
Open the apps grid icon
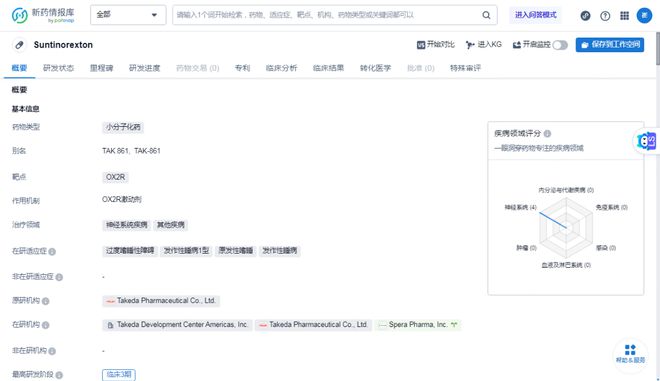624,16
